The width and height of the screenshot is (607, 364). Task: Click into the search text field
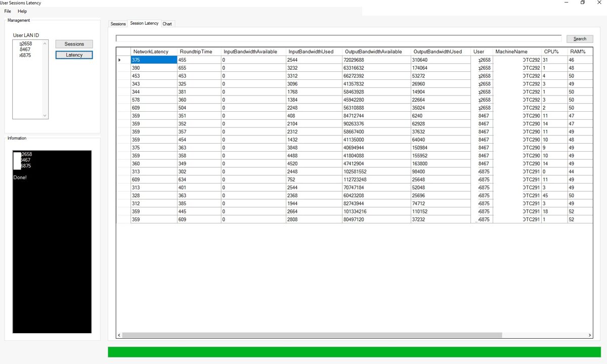(338, 38)
